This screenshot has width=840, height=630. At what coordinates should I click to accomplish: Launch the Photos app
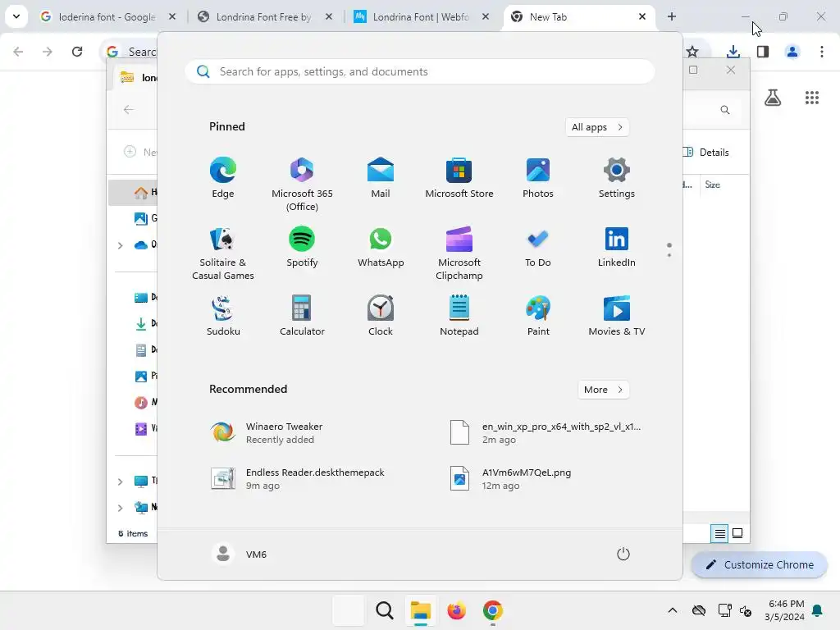pos(538,178)
